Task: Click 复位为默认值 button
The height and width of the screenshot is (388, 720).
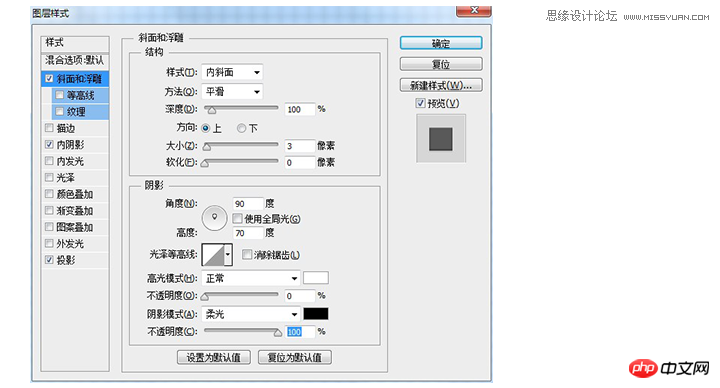Action: pyautogui.click(x=295, y=357)
